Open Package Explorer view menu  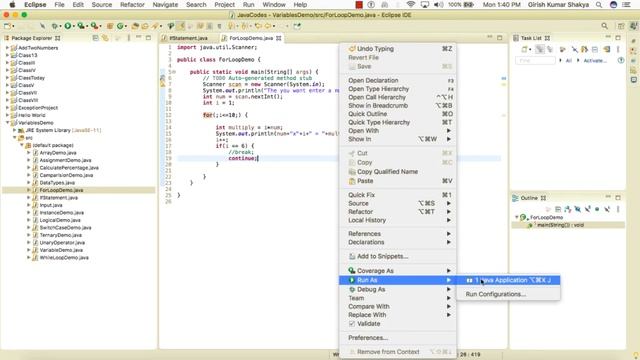129,38
